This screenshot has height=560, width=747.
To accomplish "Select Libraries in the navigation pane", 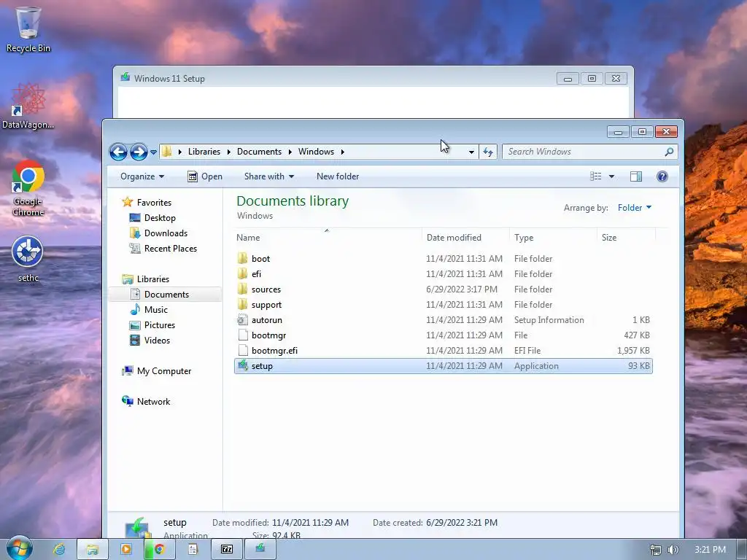I will (x=146, y=279).
